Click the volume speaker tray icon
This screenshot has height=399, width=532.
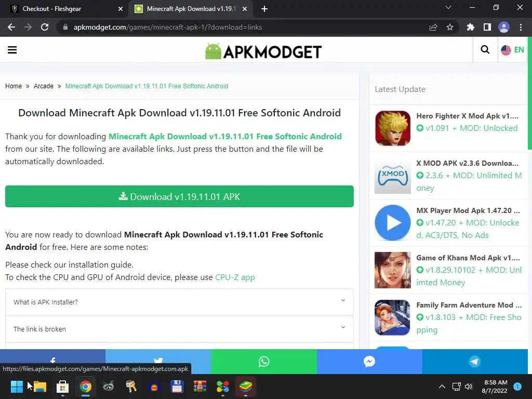point(469,387)
